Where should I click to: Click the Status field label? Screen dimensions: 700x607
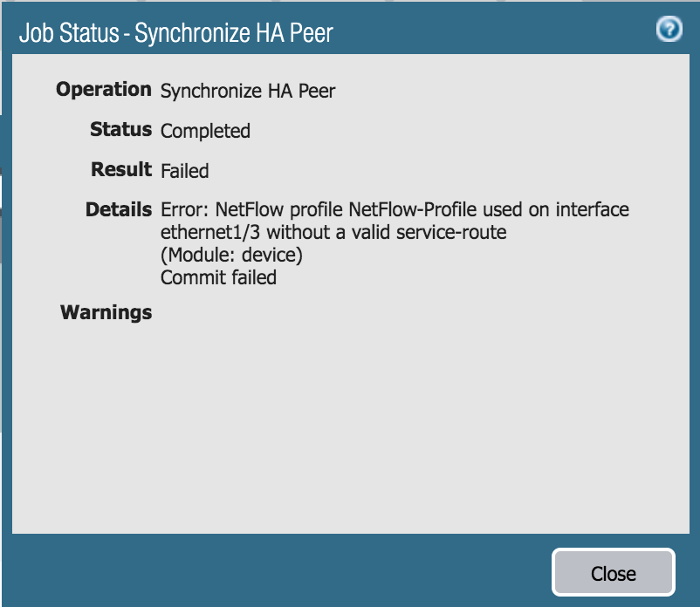coord(120,129)
